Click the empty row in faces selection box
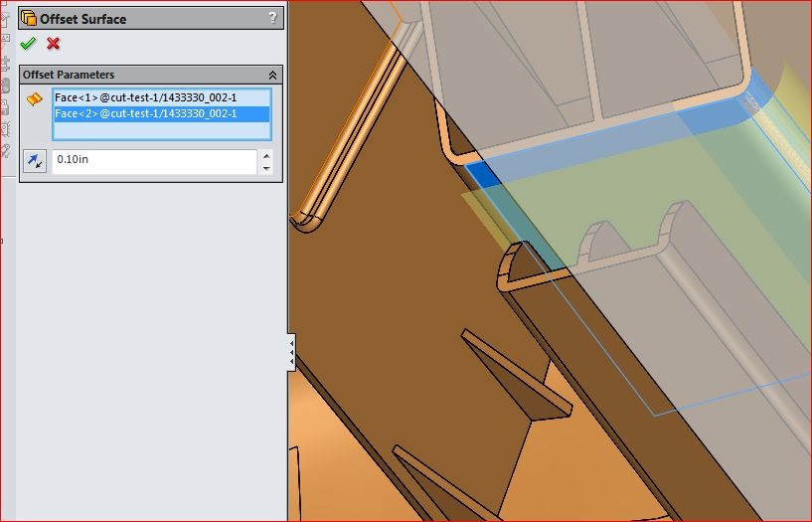This screenshot has height=522, width=812. 162,130
